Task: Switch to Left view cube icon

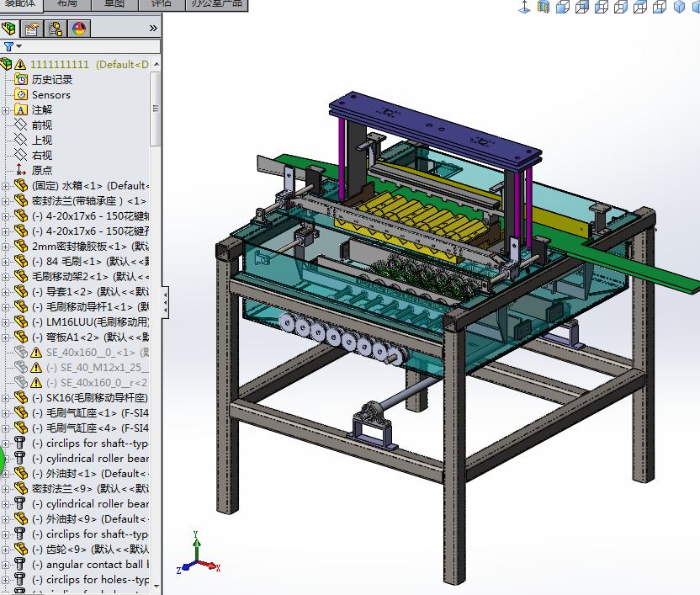Action: (602, 7)
